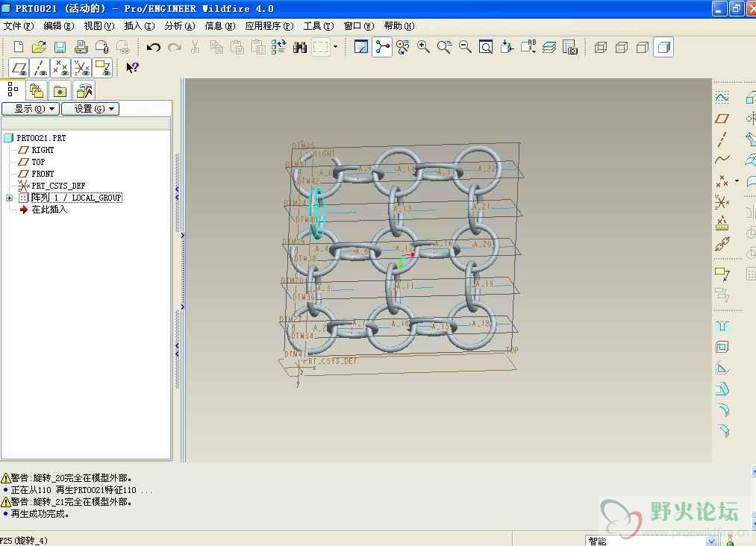756x546 pixels.
Task: Click the round tool in right toolbar
Action: coord(722,409)
